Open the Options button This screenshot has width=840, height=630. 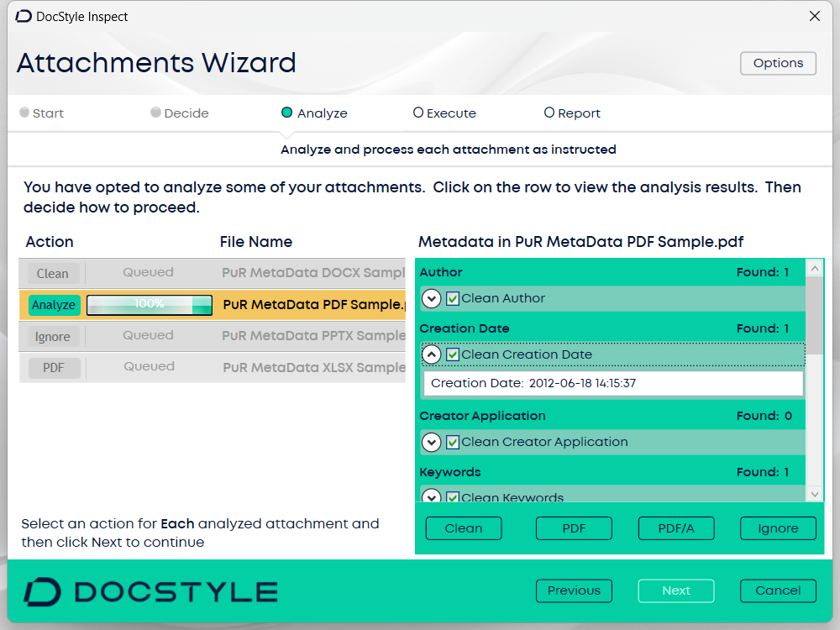(778, 63)
